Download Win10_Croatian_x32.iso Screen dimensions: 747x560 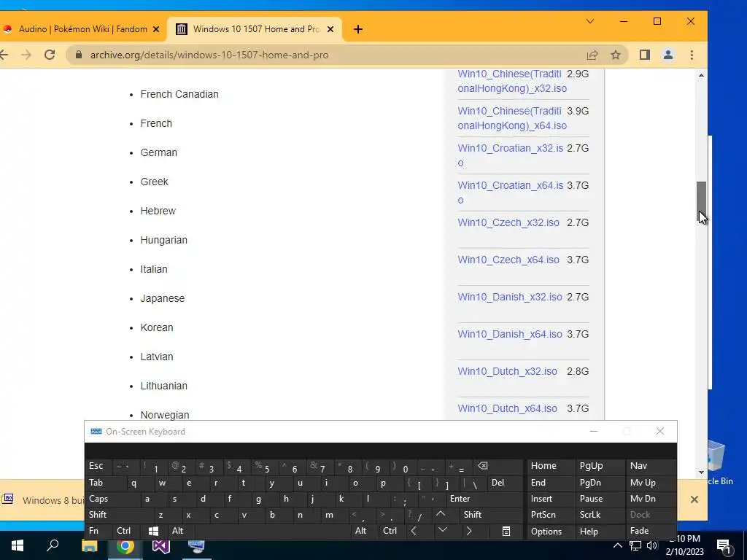tap(510, 155)
